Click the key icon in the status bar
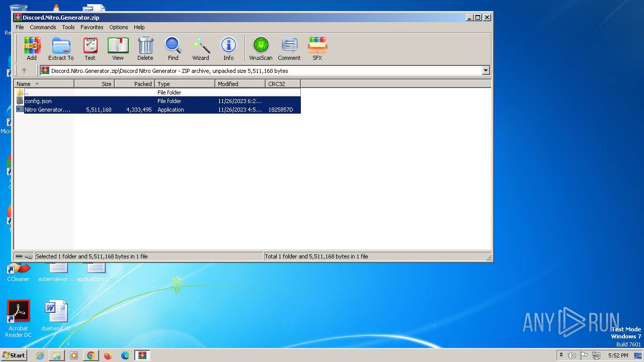Image resolution: width=644 pixels, height=362 pixels. (x=29, y=256)
